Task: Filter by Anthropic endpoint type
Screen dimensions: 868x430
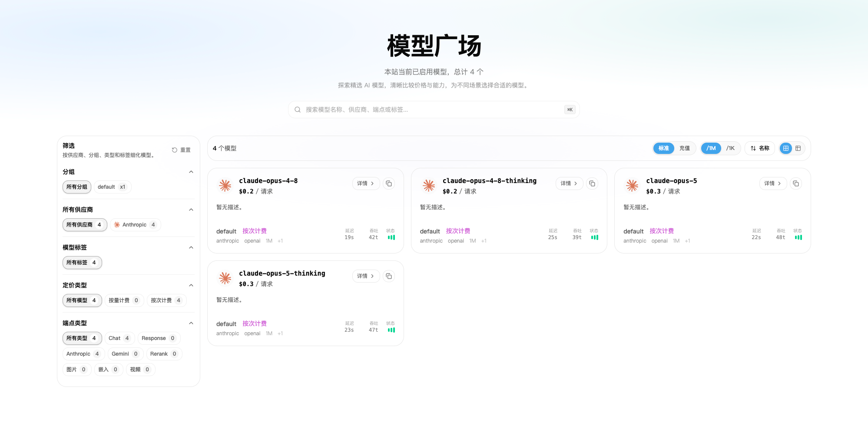Action: 83,354
